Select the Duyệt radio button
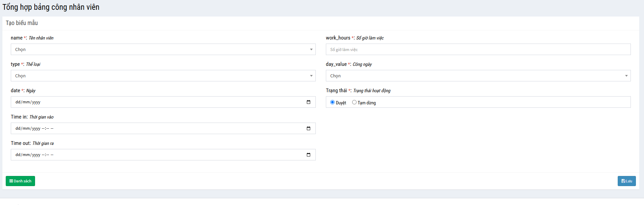Image resolution: width=644 pixels, height=205 pixels. 332,102
